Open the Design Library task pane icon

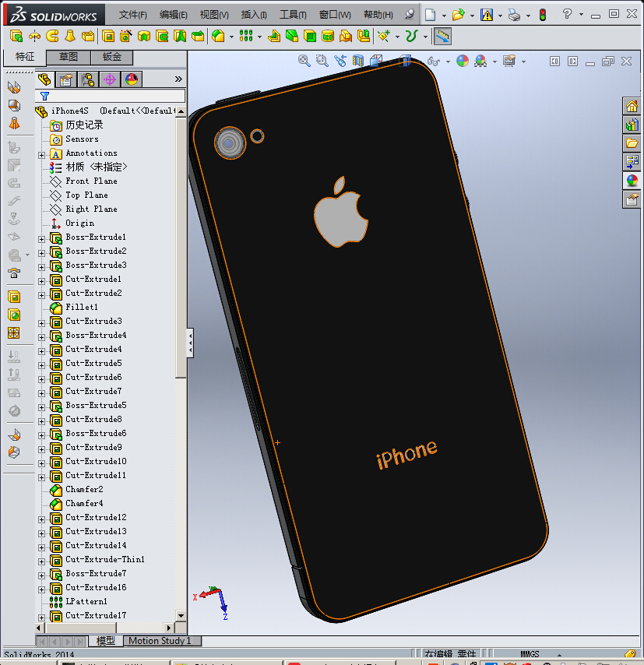[x=632, y=125]
